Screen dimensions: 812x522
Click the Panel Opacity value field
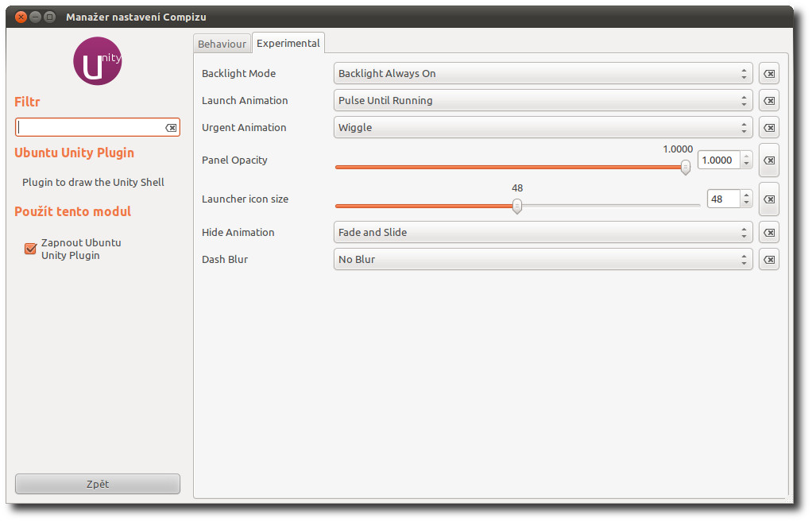(x=718, y=160)
